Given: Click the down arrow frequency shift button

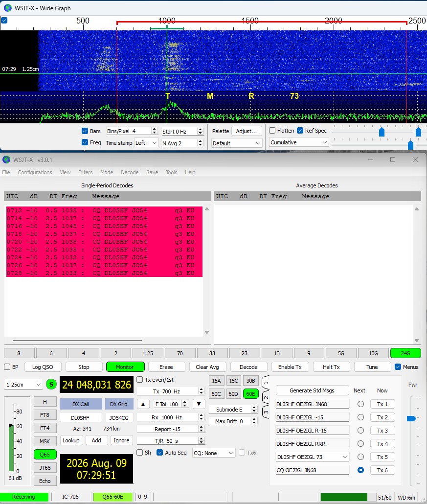Looking at the screenshot, I should tap(199, 404).
